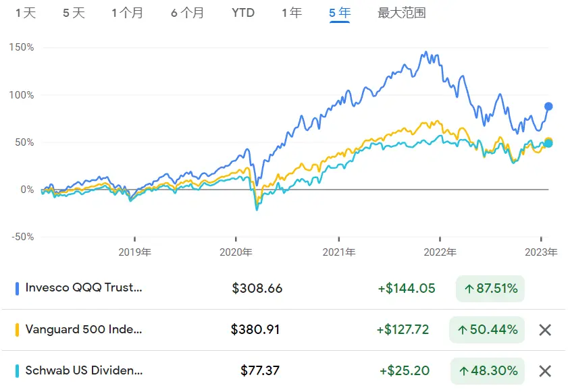Select the 5年 range tab
The width and height of the screenshot is (568, 392).
click(340, 13)
